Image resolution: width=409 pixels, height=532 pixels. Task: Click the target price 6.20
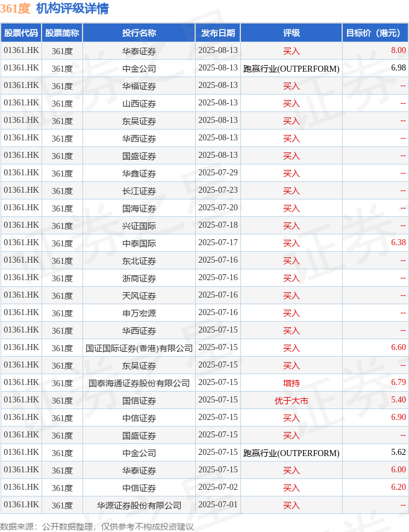click(399, 487)
